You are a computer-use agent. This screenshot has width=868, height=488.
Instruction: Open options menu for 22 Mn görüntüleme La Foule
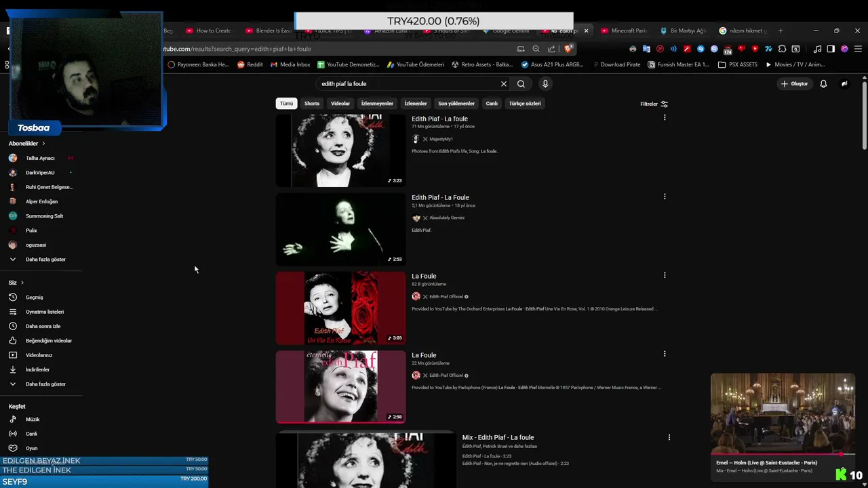pyautogui.click(x=665, y=354)
